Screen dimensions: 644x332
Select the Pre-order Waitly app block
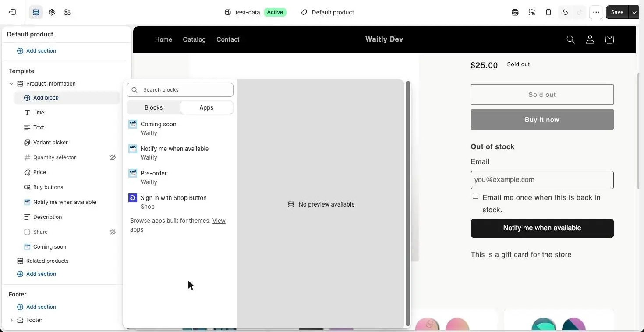tap(180, 178)
